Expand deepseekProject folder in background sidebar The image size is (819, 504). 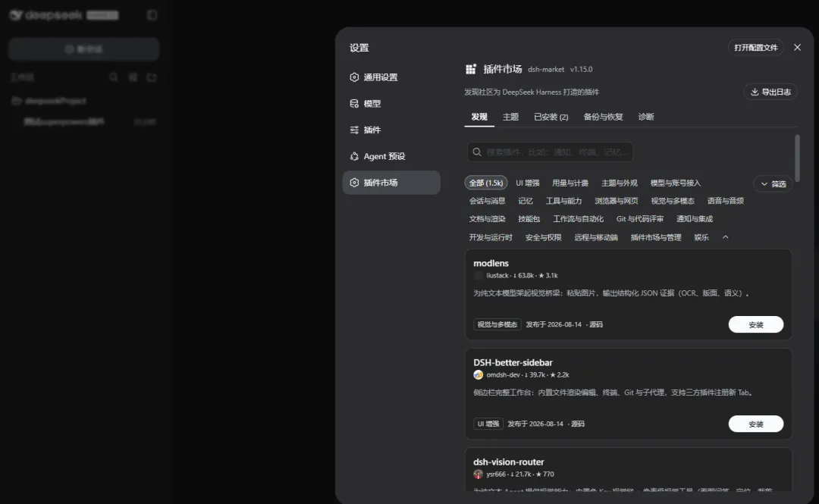49,100
